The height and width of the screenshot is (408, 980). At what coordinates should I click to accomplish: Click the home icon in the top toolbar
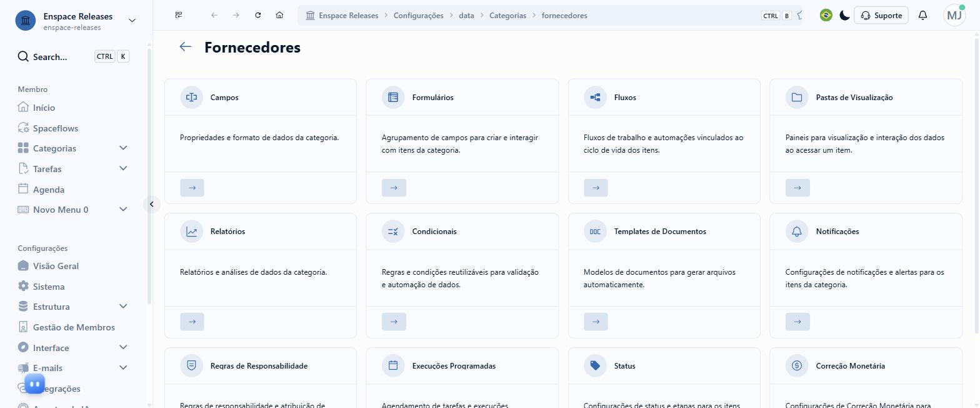(279, 15)
